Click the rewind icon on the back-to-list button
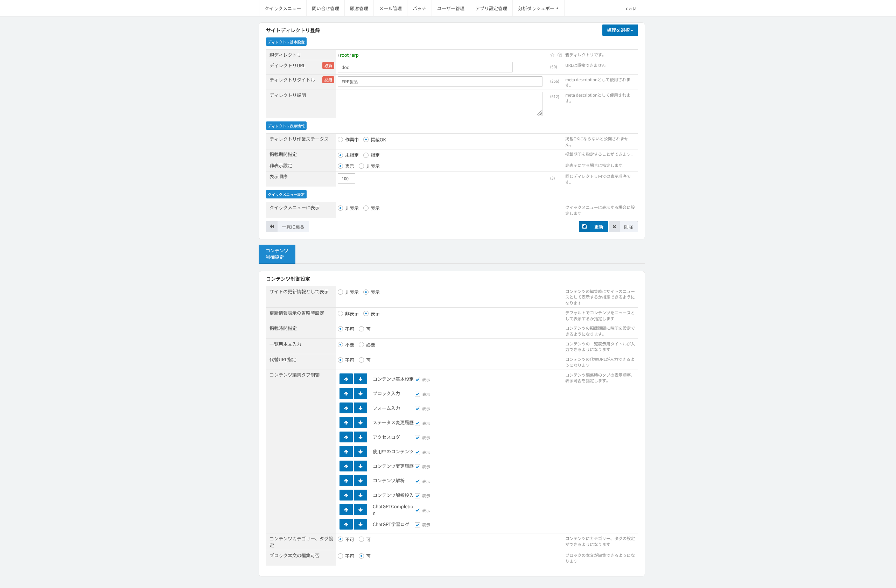896x588 pixels. (x=272, y=226)
